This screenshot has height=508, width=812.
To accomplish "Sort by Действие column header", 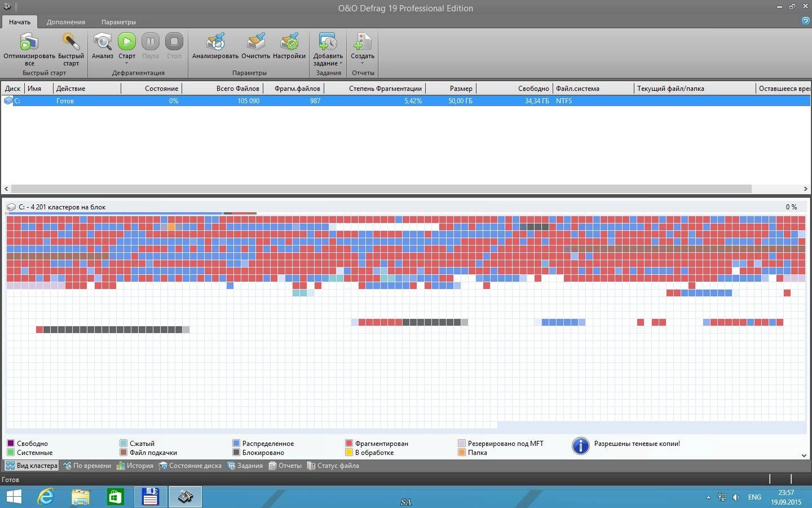I will pyautogui.click(x=87, y=89).
